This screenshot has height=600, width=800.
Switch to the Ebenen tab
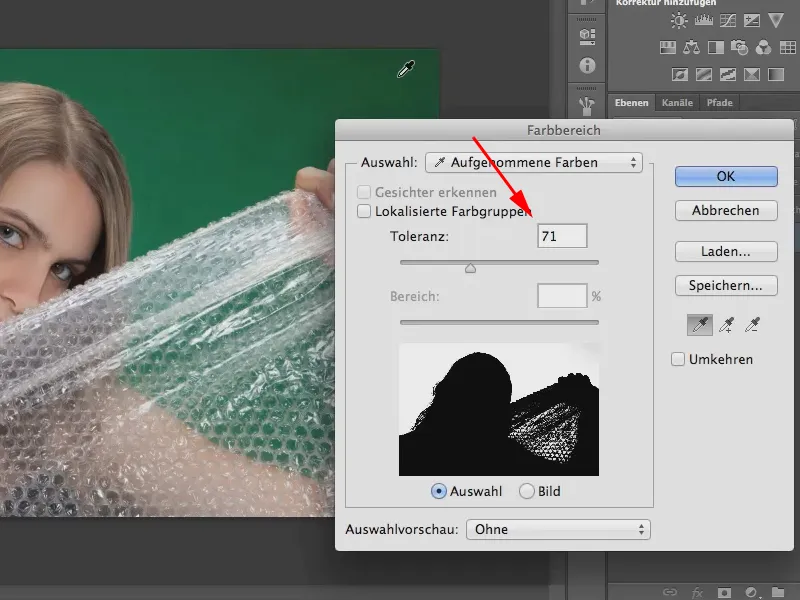pyautogui.click(x=632, y=103)
